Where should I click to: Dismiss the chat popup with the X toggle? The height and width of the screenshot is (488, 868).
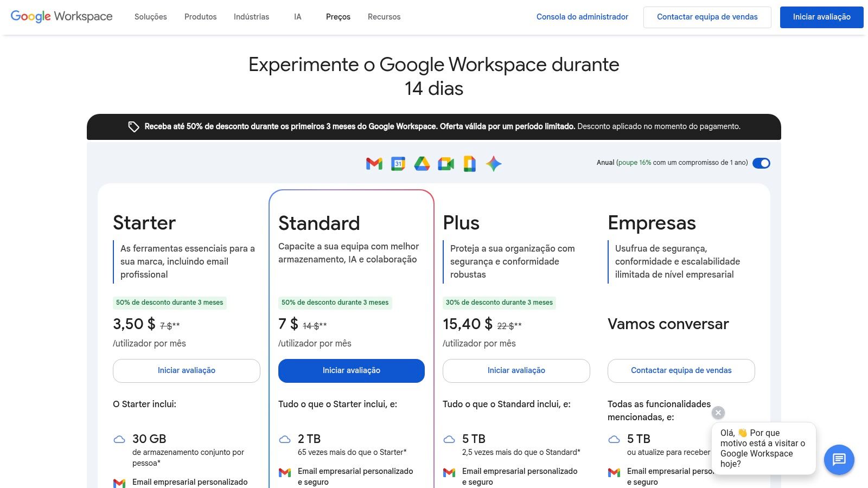pos(718,413)
